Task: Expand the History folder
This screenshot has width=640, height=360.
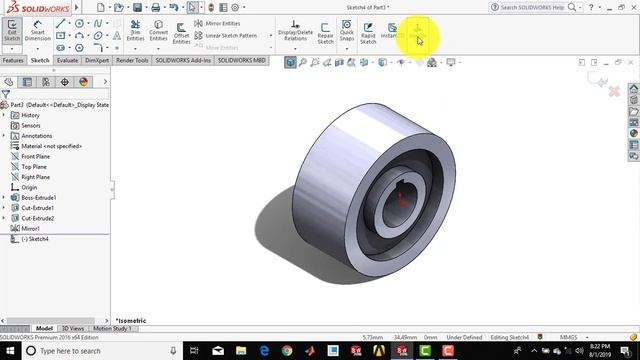Action: click(x=4, y=116)
